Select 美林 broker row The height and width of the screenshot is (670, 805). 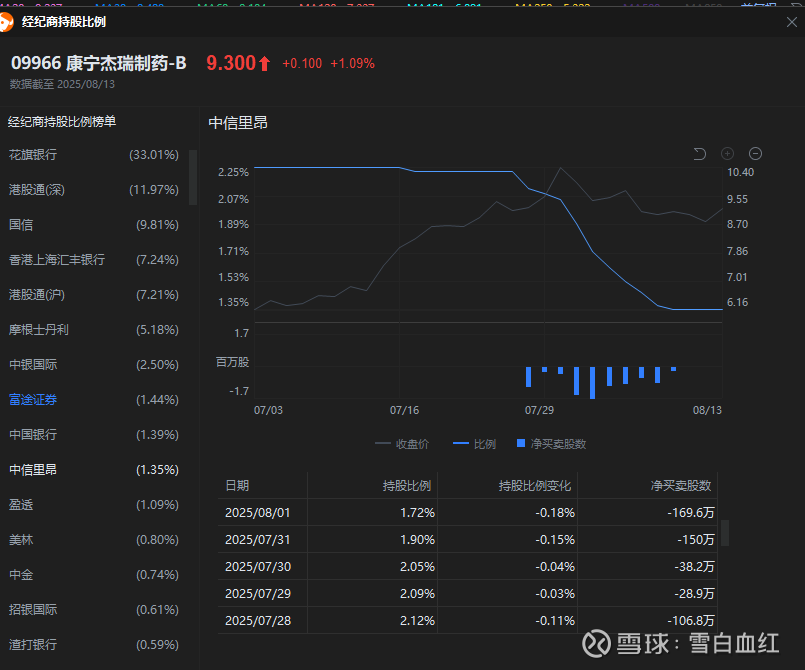pyautogui.click(x=94, y=540)
